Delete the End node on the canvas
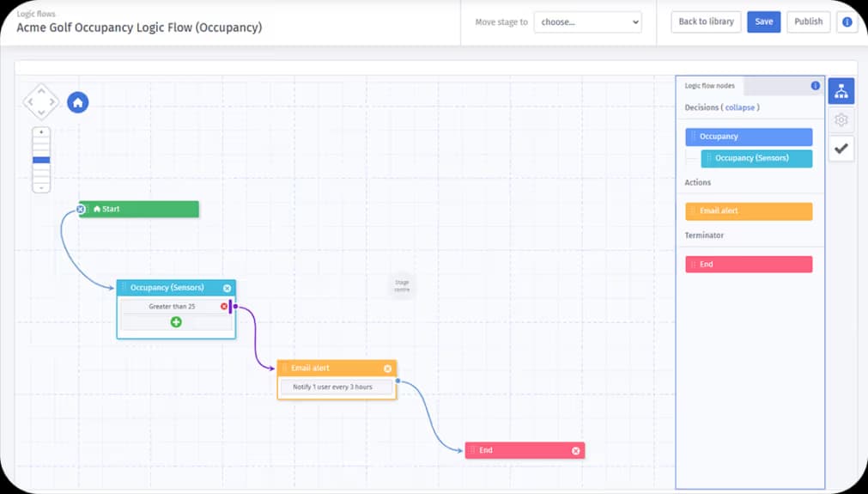This screenshot has width=868, height=494. (576, 450)
